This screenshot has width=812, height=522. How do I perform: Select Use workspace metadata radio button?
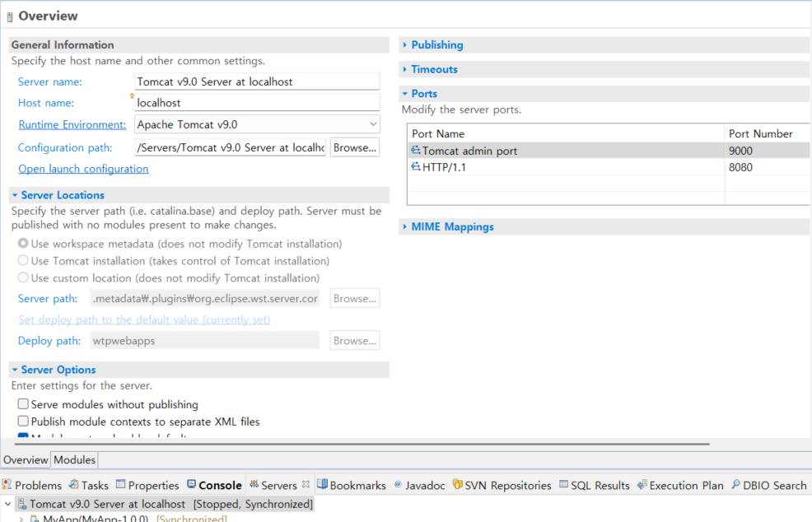click(23, 243)
